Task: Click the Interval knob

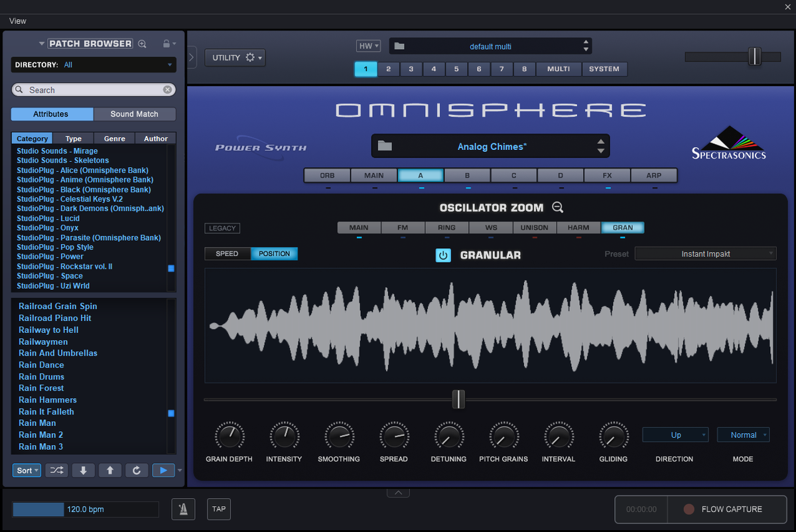Action: point(558,436)
